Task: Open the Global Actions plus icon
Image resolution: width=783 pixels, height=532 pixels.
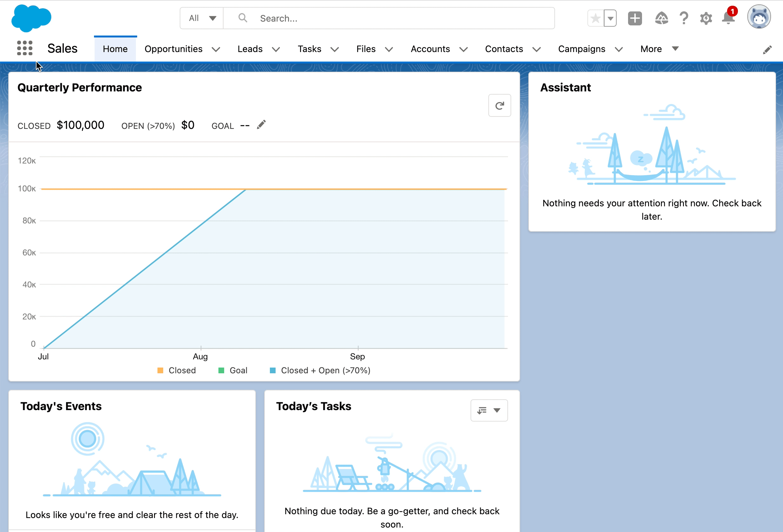Action: click(635, 18)
